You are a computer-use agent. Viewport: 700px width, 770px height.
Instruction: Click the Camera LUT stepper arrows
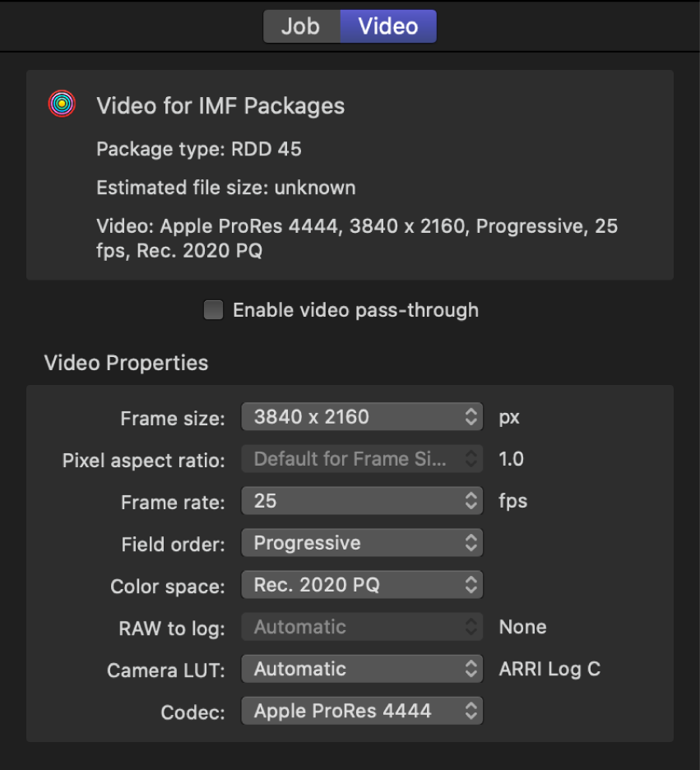[473, 669]
